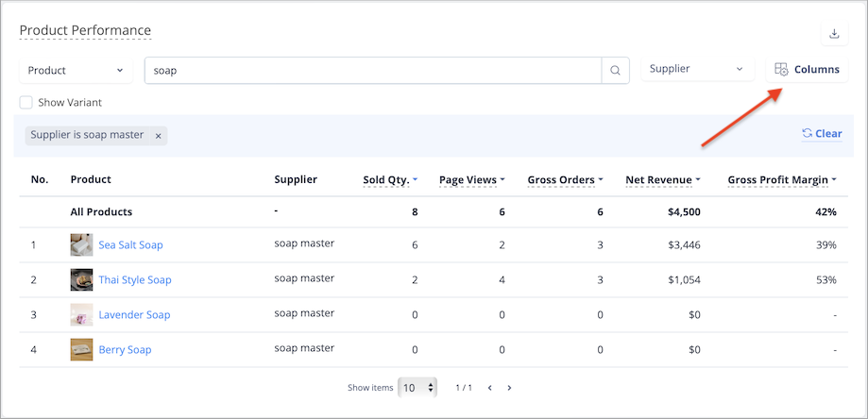Click the Lavender Soap thumbnail
Image resolution: width=868 pixels, height=419 pixels.
point(81,314)
